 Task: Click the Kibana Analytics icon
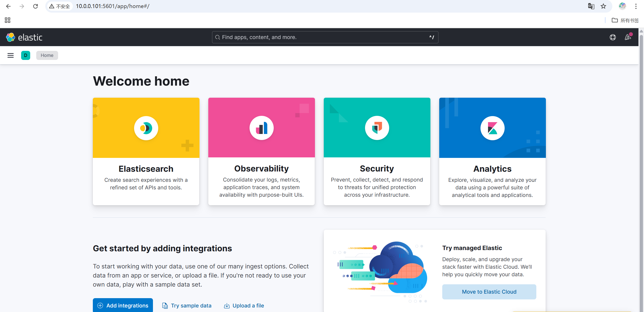click(492, 128)
